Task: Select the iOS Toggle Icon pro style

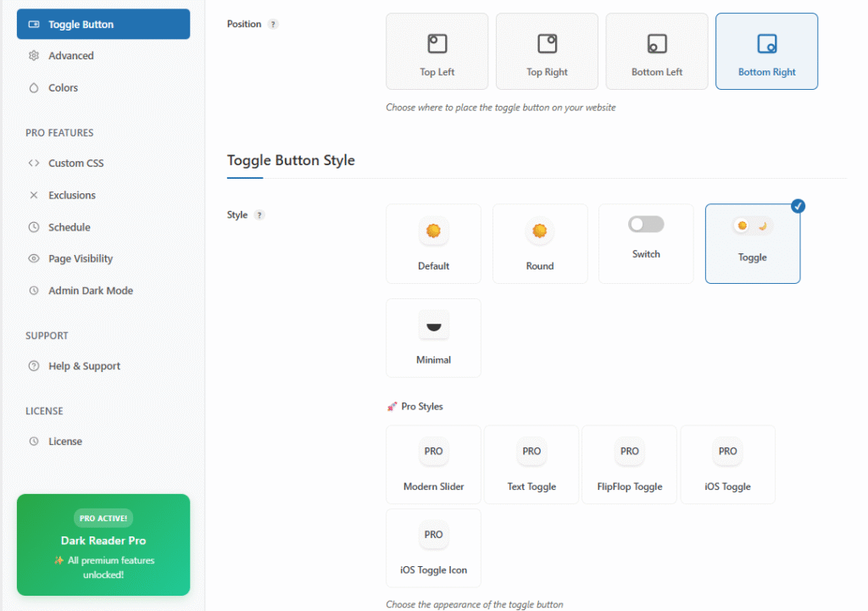Action: click(x=433, y=548)
